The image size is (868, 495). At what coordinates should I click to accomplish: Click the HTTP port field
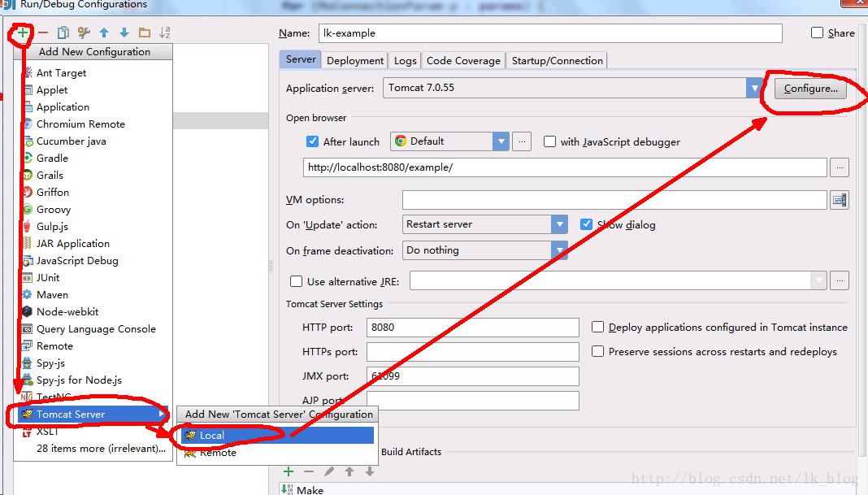coord(473,328)
